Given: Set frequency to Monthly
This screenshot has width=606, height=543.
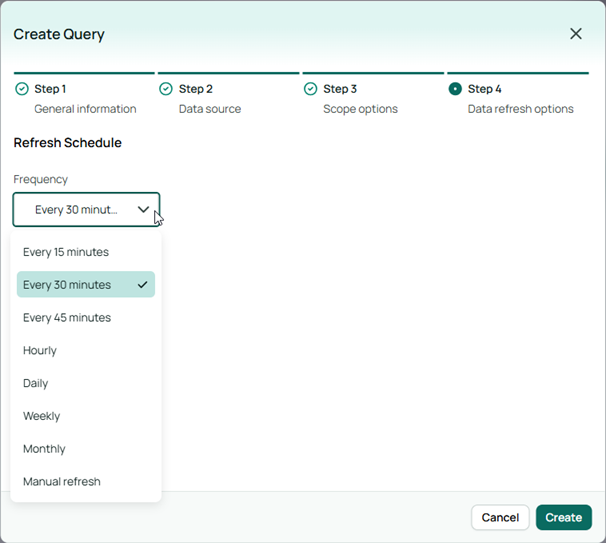Looking at the screenshot, I should pos(86,449).
